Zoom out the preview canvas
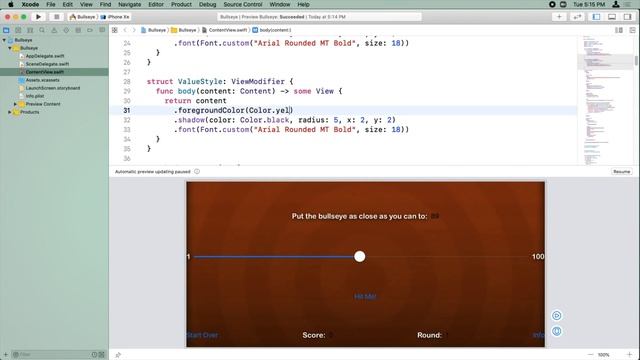640x360 pixels. click(590, 355)
